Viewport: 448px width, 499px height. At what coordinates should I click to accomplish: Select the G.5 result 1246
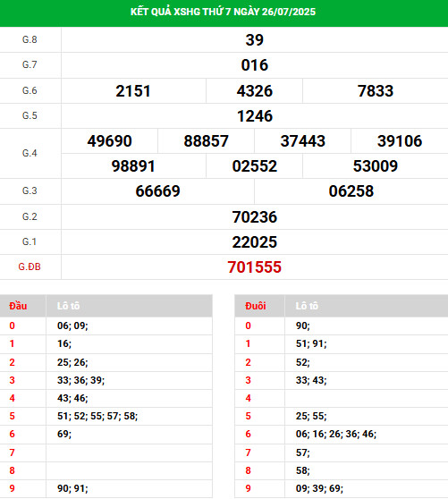(x=255, y=116)
